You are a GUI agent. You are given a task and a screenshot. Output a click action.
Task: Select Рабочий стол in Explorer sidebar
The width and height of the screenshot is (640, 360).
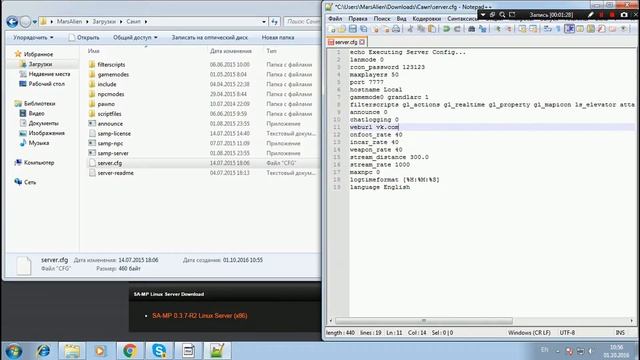[x=42, y=84]
